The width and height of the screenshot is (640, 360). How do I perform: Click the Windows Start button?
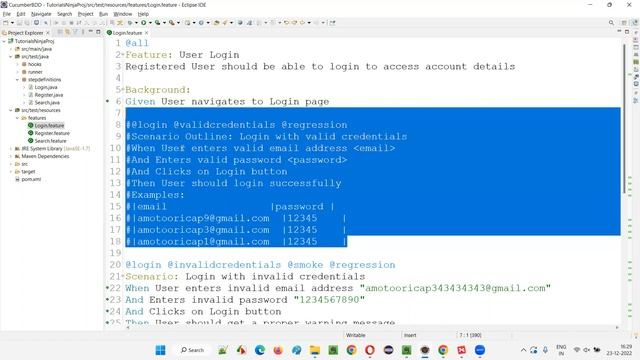click(160, 350)
